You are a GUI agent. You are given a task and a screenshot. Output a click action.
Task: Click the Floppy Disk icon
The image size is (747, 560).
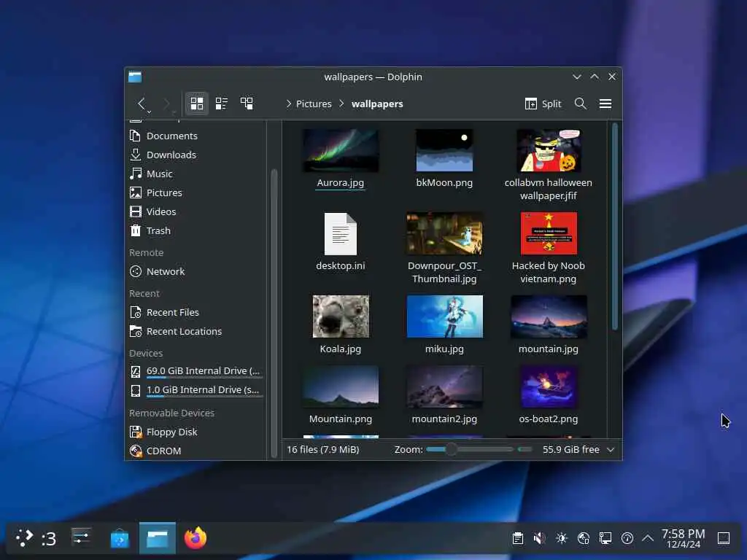pos(136,432)
